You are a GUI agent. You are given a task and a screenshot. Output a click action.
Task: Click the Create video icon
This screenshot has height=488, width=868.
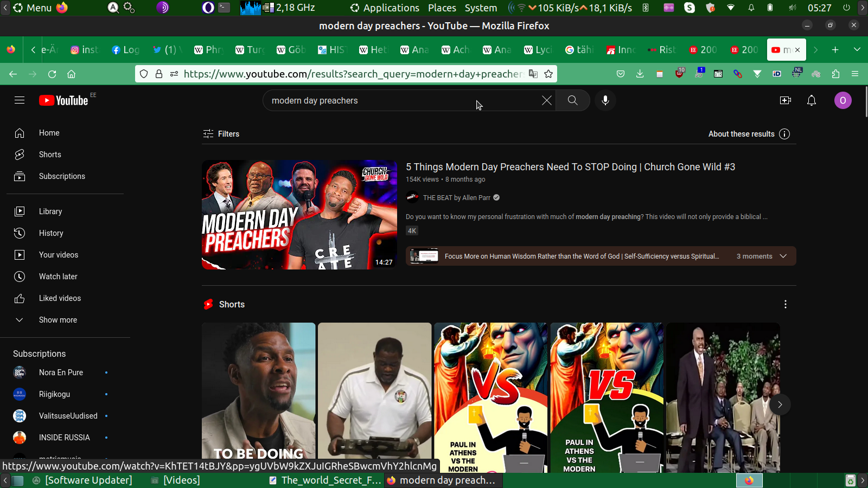coord(785,100)
